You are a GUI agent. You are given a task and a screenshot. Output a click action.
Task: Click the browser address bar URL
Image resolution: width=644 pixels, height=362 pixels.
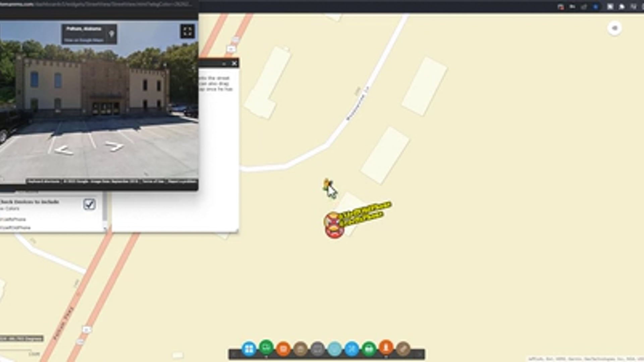tap(96, 4)
